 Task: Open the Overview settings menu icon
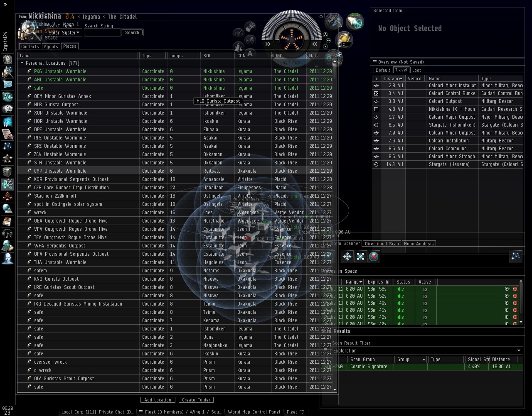(374, 62)
